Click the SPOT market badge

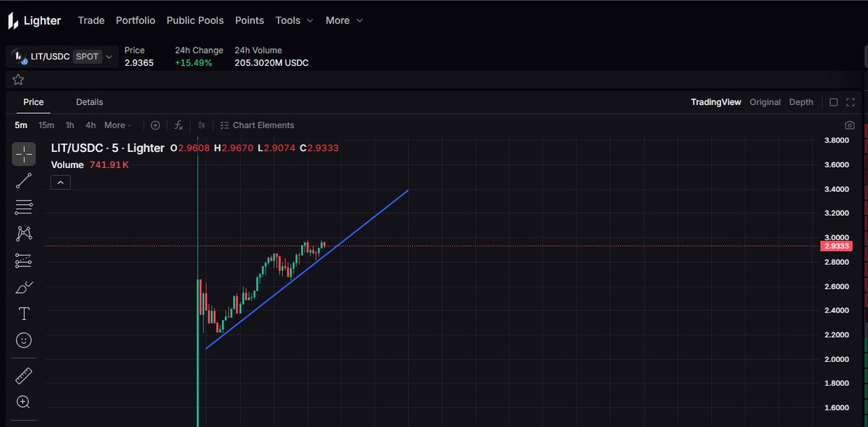[87, 56]
